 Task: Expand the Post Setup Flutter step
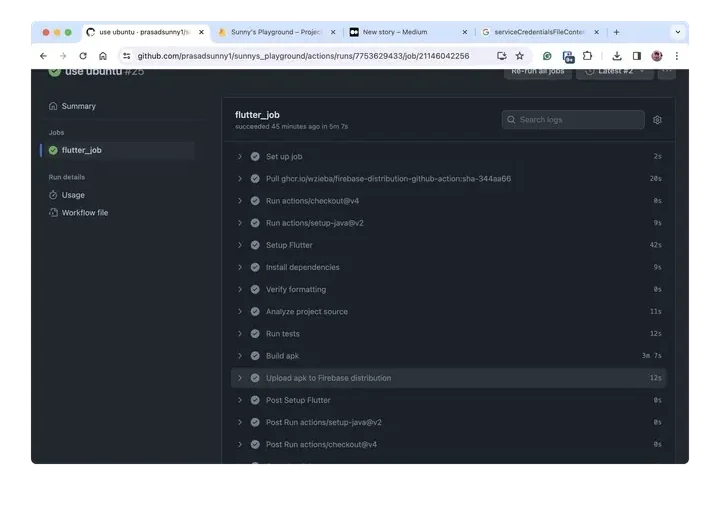pyautogui.click(x=240, y=400)
